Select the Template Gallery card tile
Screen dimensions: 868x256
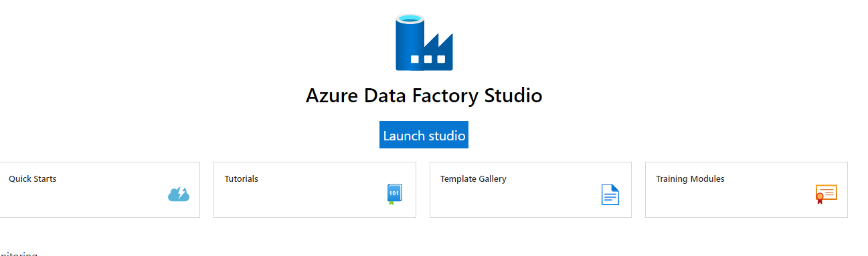(531, 190)
